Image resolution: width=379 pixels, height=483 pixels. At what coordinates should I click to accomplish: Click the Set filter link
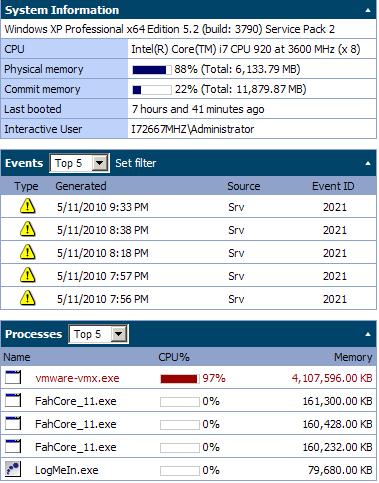pos(136,163)
